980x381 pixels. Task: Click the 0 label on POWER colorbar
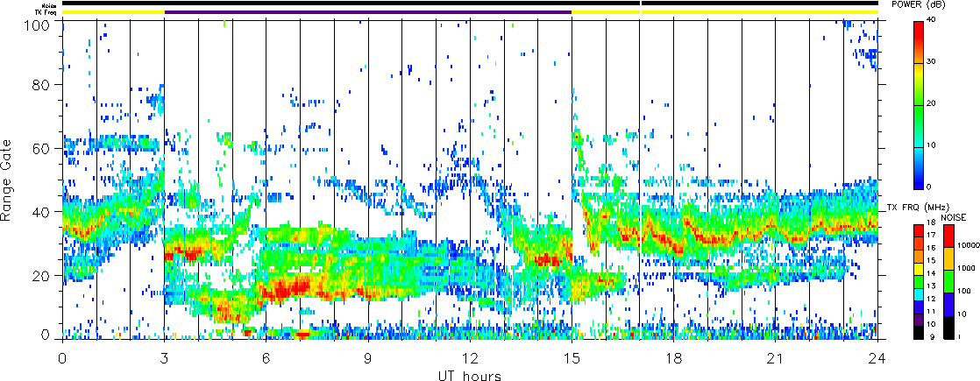pyautogui.click(x=929, y=187)
